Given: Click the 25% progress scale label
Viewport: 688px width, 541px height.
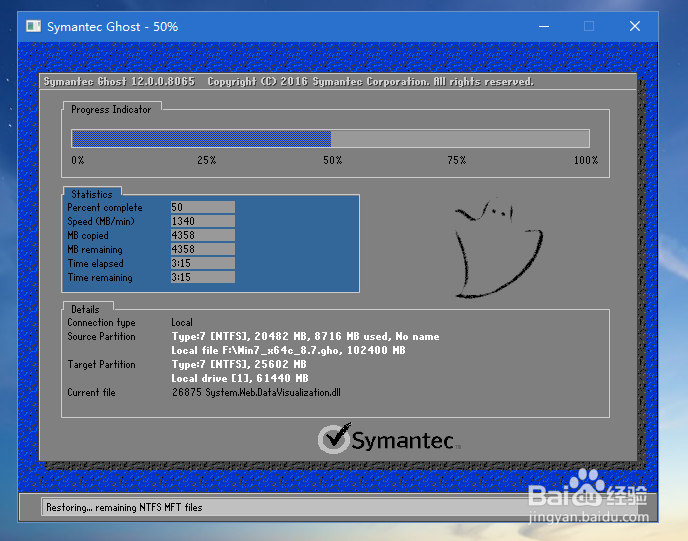Looking at the screenshot, I should (206, 160).
